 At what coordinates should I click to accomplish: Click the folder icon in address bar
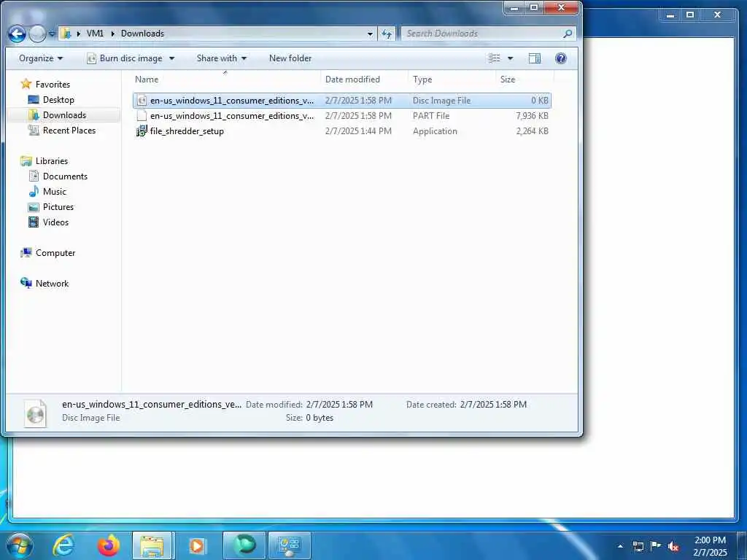[66, 34]
